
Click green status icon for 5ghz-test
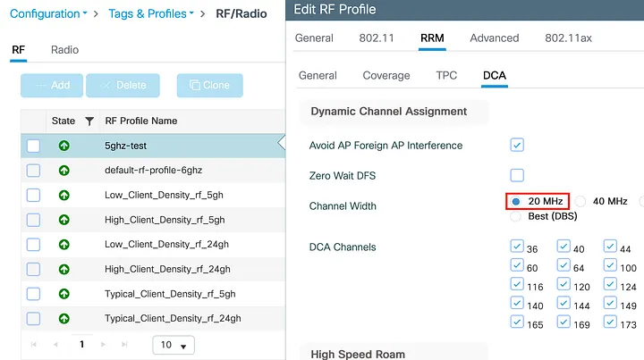pyautogui.click(x=64, y=146)
